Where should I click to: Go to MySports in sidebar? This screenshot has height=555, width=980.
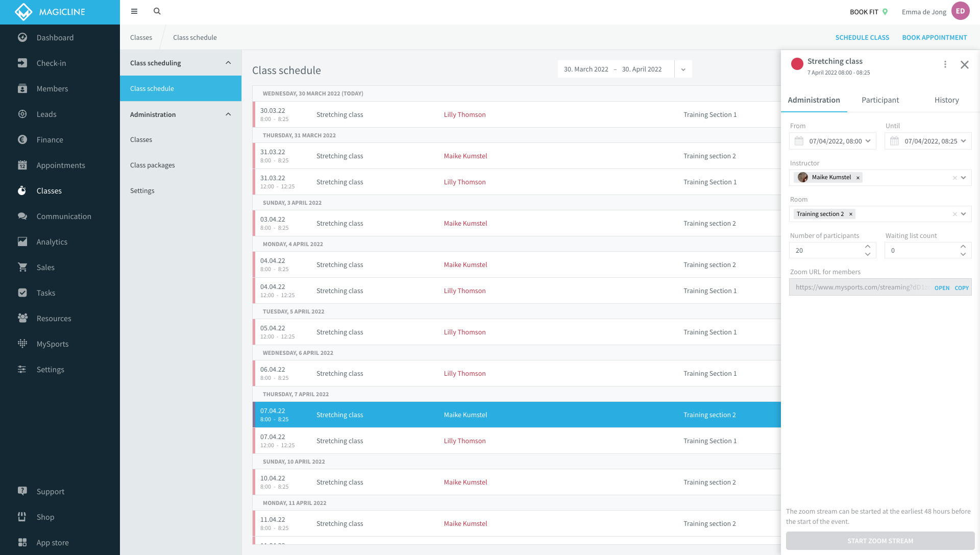pyautogui.click(x=52, y=344)
